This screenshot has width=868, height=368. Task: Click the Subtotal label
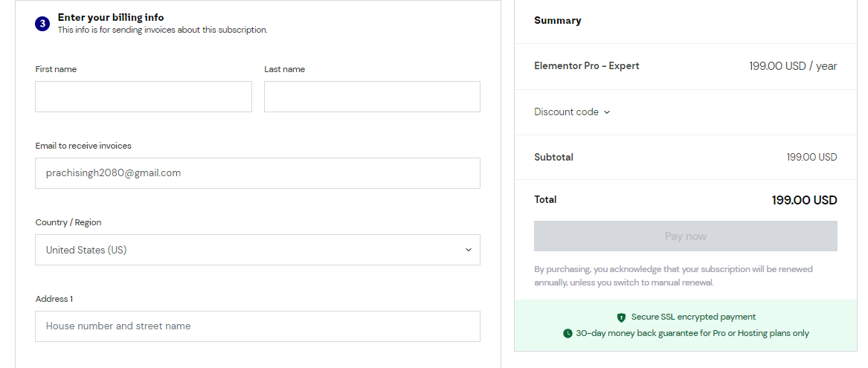click(x=553, y=157)
